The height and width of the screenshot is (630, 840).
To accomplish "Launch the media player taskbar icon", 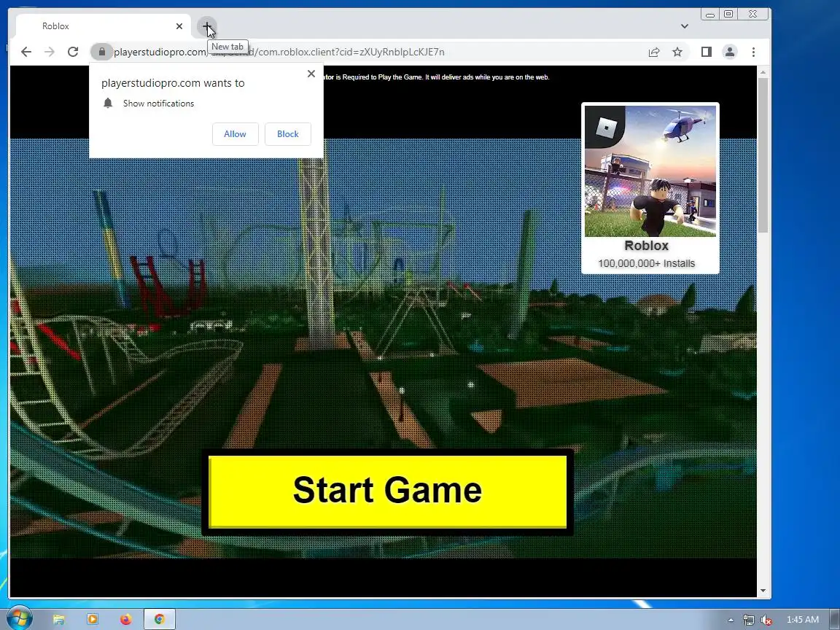I will coord(92,620).
